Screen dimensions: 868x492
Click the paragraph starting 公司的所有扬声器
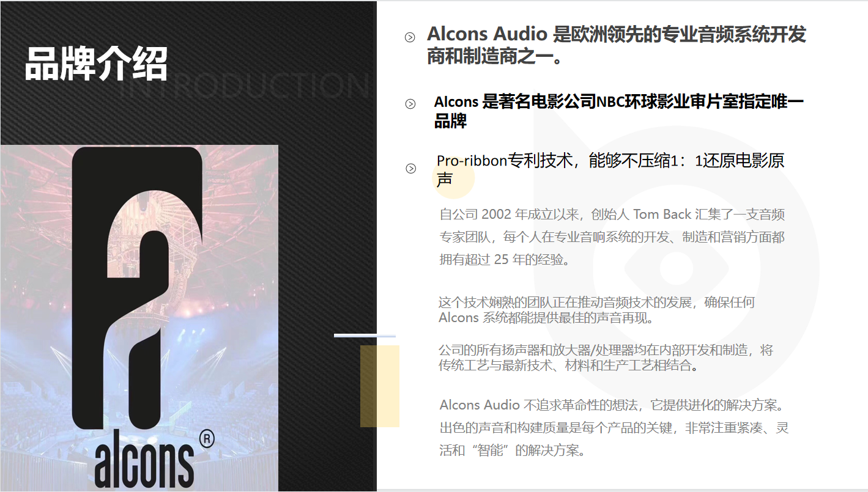[x=606, y=358]
